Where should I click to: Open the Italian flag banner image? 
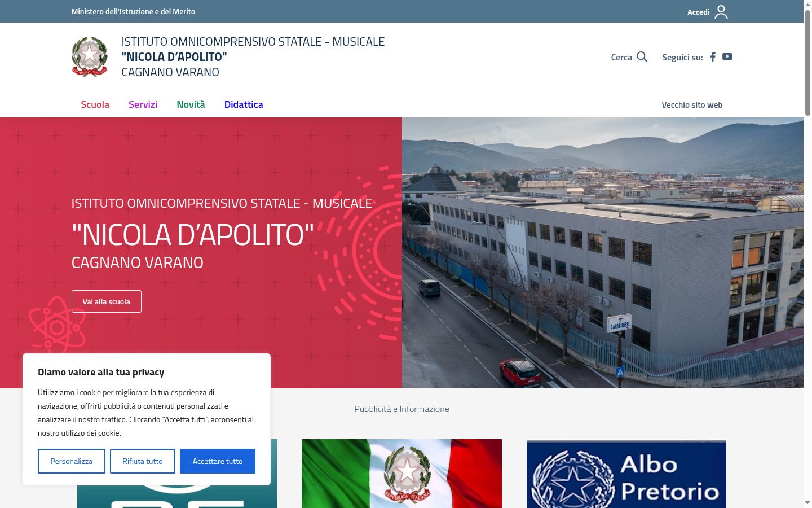401,474
